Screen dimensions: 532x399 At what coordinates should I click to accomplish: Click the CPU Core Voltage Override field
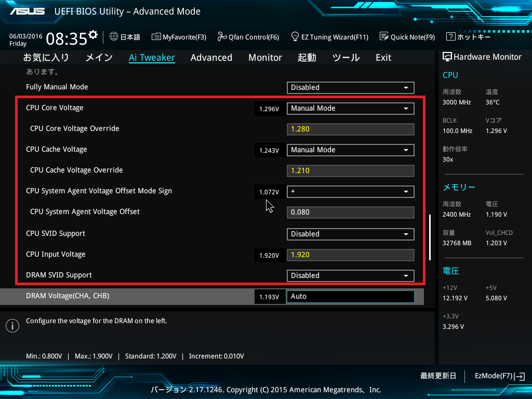click(351, 129)
